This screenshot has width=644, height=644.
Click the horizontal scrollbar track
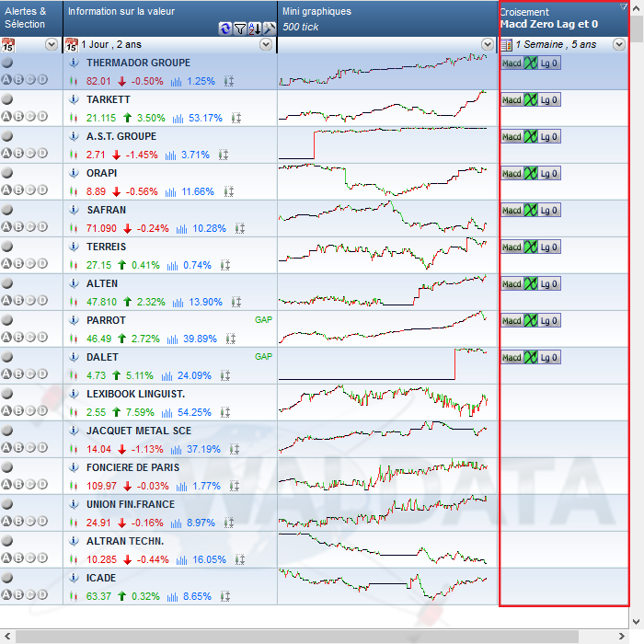pyautogui.click(x=315, y=637)
